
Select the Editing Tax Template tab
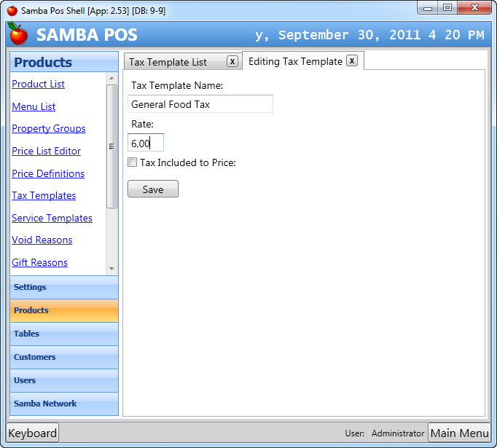(x=295, y=61)
